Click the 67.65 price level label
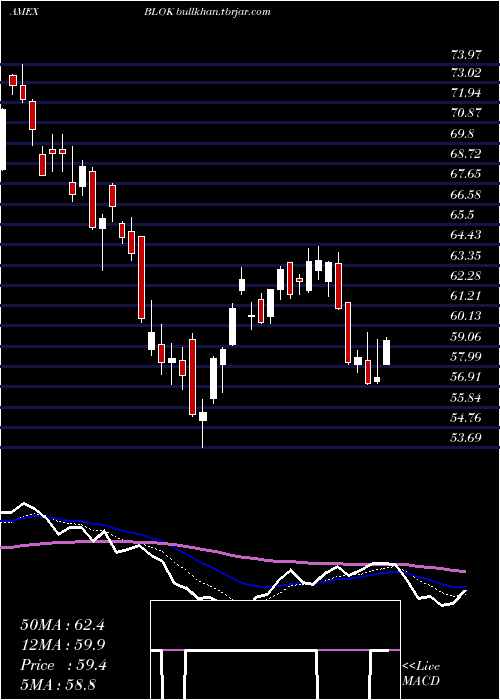 click(467, 174)
